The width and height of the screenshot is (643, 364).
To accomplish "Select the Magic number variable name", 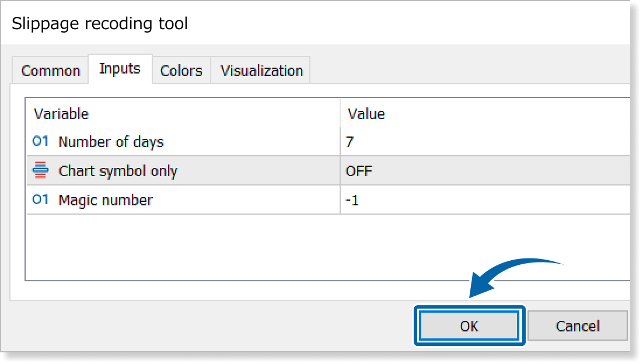I will (106, 200).
